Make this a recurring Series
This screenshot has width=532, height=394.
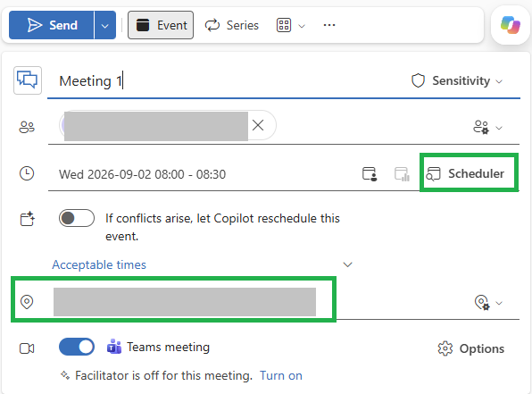pos(232,26)
